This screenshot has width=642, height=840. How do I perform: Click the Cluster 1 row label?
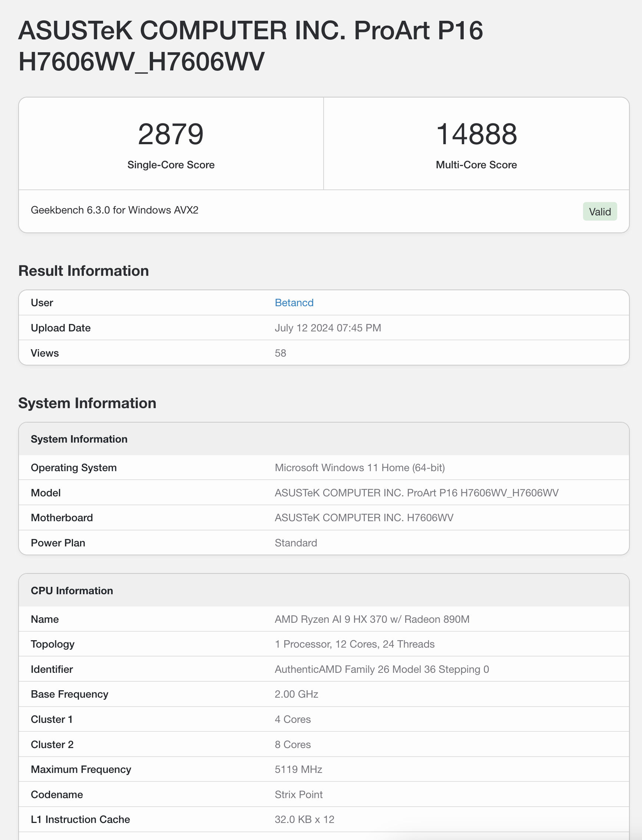click(52, 719)
